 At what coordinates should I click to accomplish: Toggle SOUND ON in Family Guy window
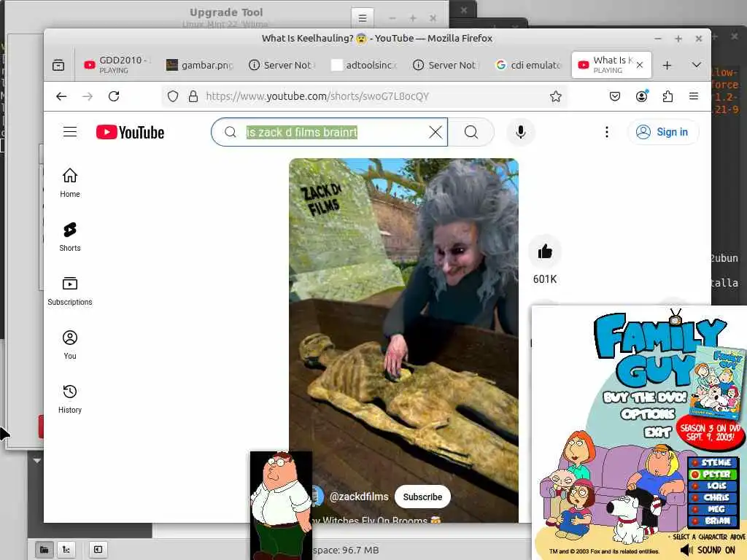point(708,550)
